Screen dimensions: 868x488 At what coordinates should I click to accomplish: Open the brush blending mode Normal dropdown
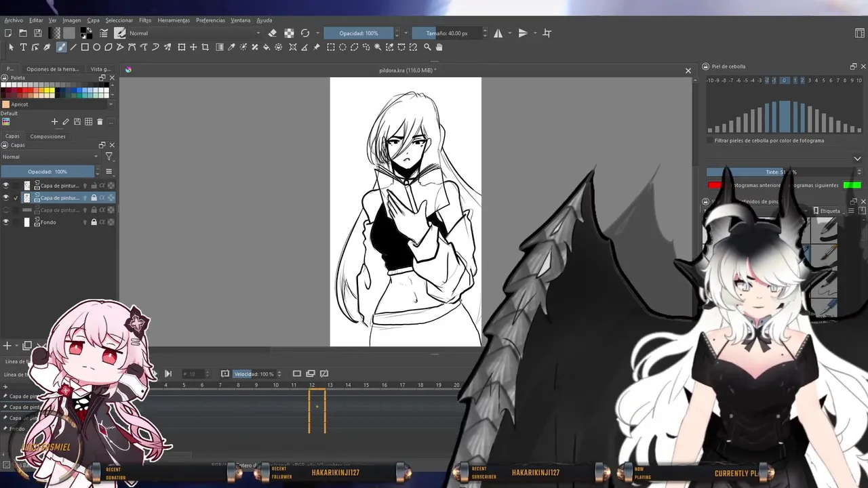coord(194,33)
